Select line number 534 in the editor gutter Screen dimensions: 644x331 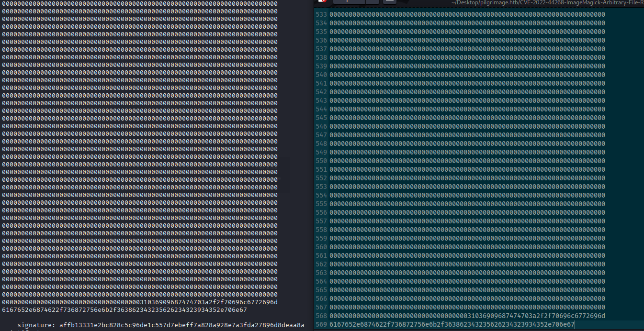click(x=321, y=23)
